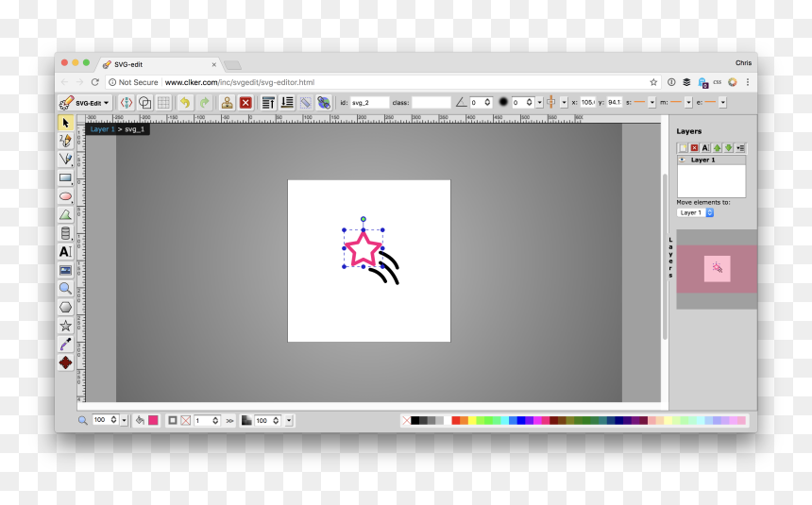Select the Text tool
This screenshot has height=505, width=812.
point(65,252)
